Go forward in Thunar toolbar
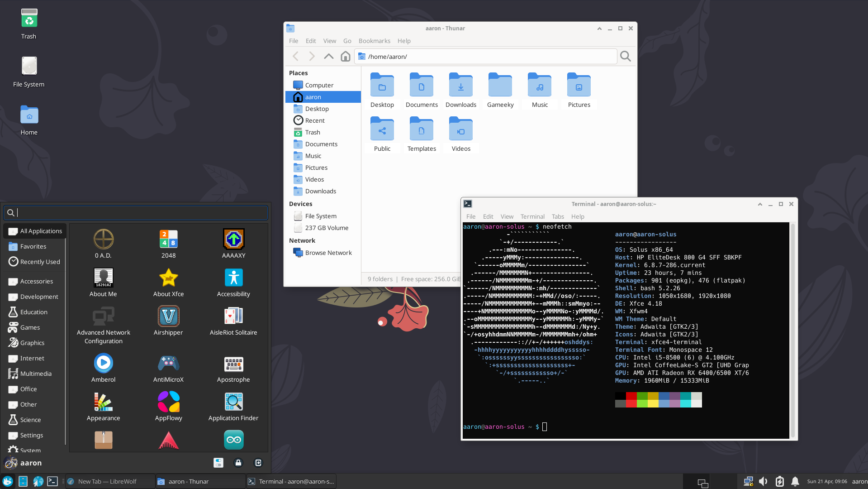The width and height of the screenshot is (868, 489). (312, 56)
